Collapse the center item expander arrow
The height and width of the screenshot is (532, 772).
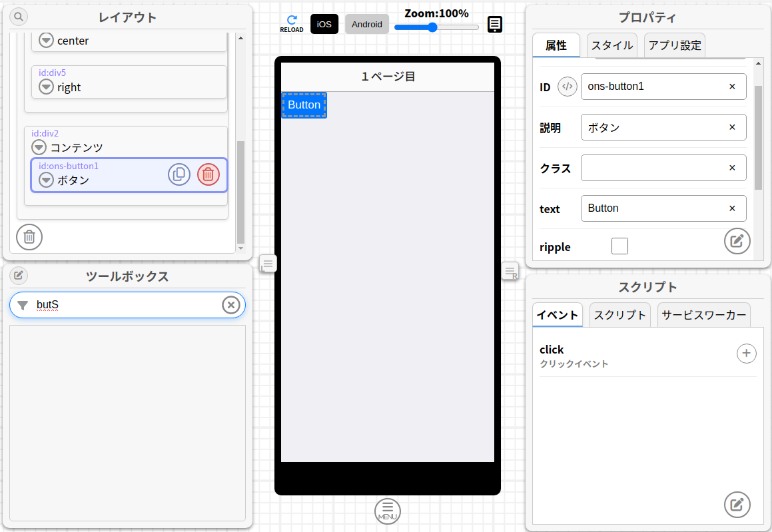click(45, 41)
